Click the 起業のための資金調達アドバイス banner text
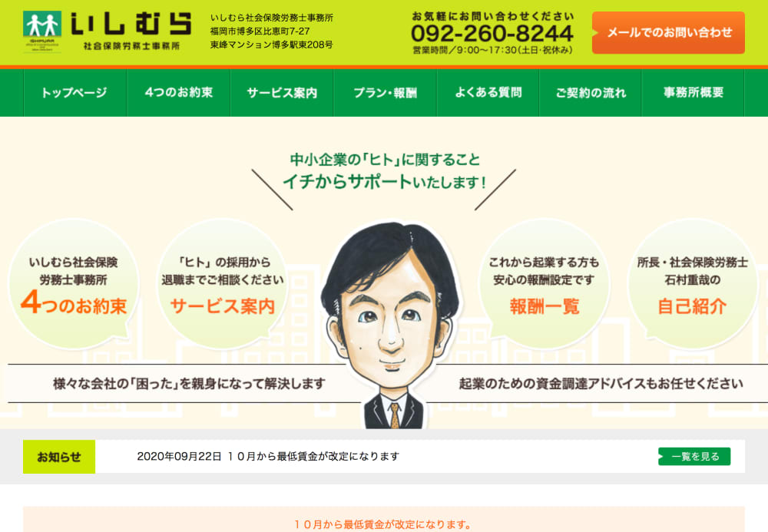This screenshot has width=768, height=532. 601,384
